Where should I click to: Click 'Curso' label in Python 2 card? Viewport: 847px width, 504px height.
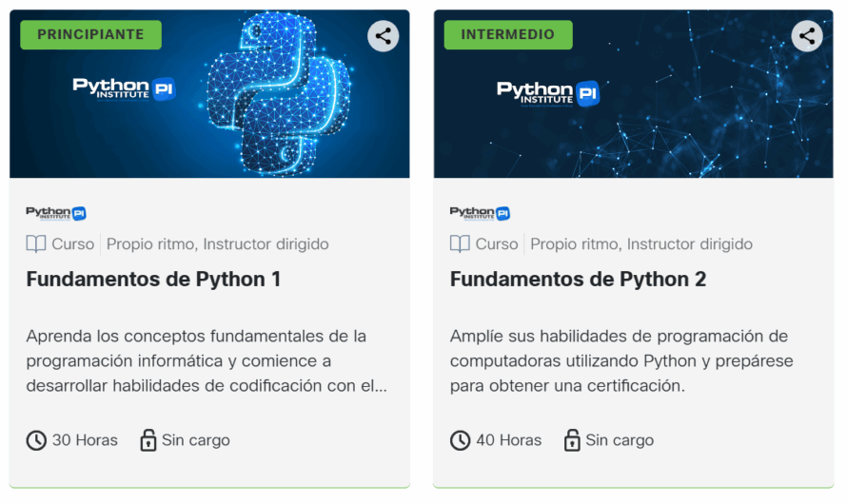pos(497,243)
